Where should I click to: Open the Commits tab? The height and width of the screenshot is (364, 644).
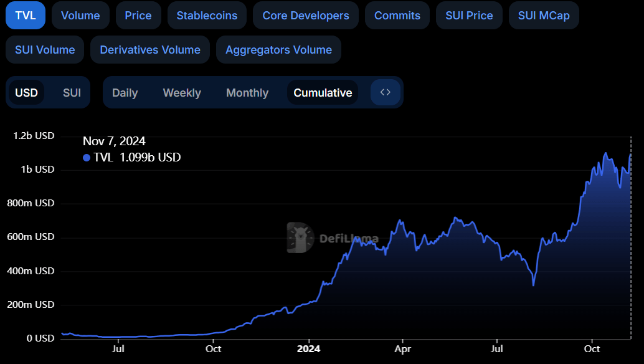397,16
